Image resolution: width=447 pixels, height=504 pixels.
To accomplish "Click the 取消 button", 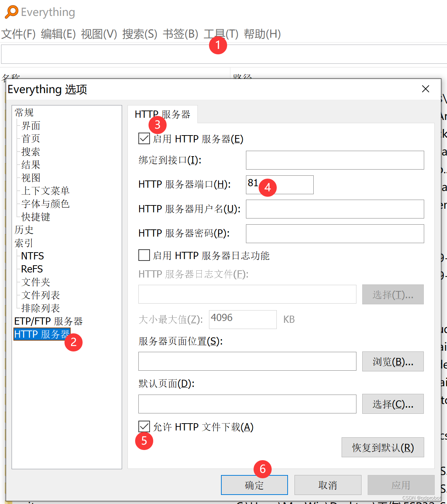I will tap(327, 485).
